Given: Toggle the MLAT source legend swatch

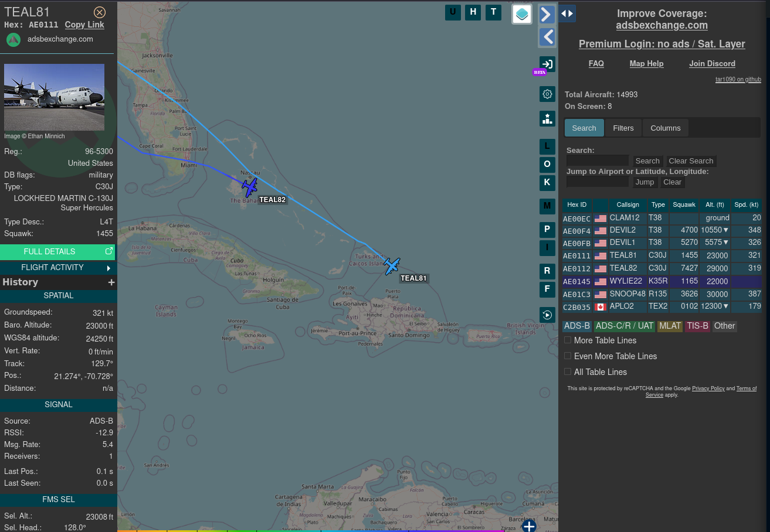Looking at the screenshot, I should point(670,326).
